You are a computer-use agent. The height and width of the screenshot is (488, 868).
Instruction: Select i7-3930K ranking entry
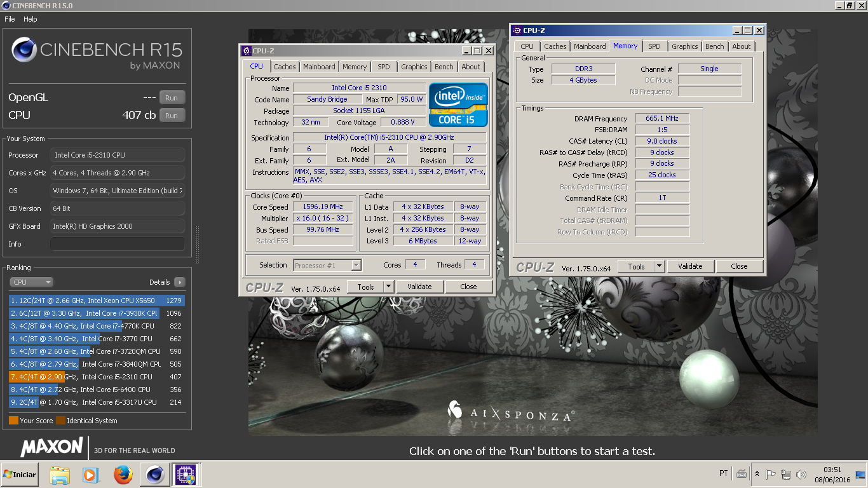click(97, 313)
